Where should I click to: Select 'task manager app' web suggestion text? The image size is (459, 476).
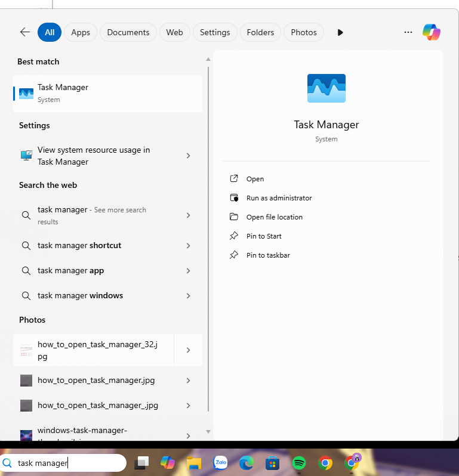pos(71,270)
